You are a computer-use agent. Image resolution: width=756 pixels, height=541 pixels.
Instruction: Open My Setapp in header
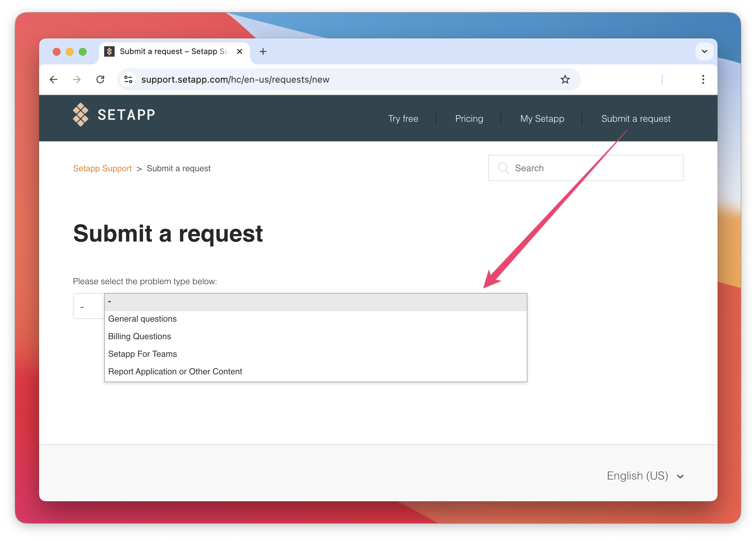coord(542,118)
